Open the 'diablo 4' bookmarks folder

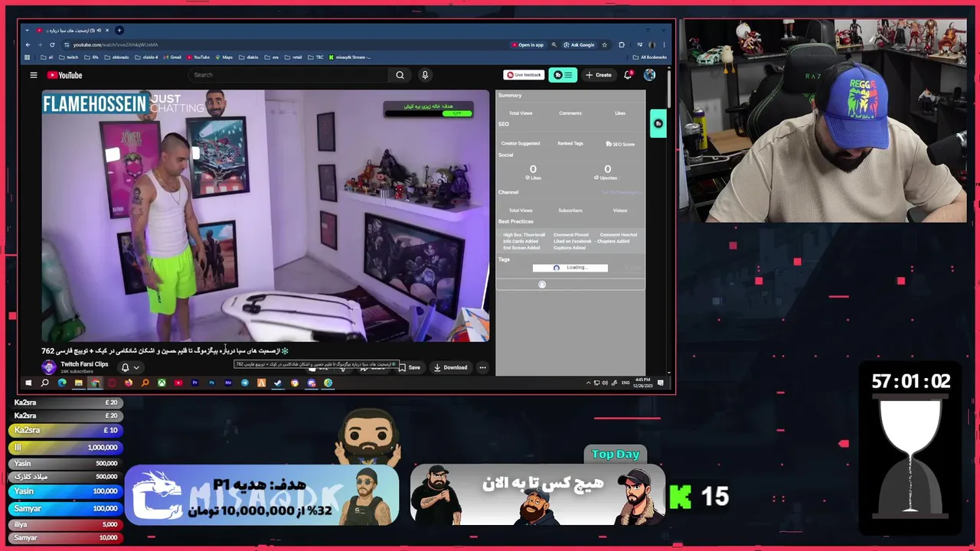click(x=146, y=57)
